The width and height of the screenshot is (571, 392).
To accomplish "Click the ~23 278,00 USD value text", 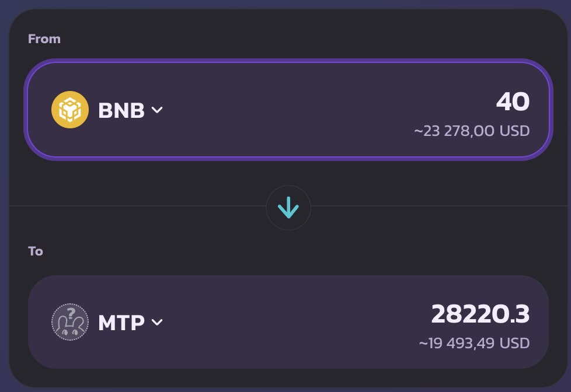I will pyautogui.click(x=472, y=131).
